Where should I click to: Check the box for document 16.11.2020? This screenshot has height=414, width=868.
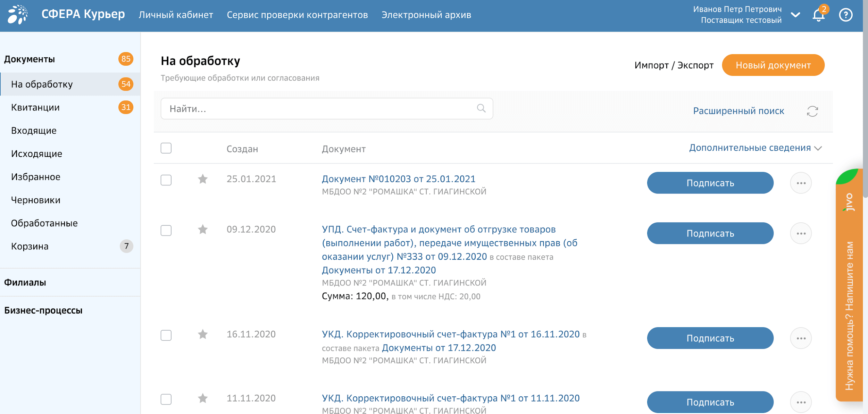[166, 336]
